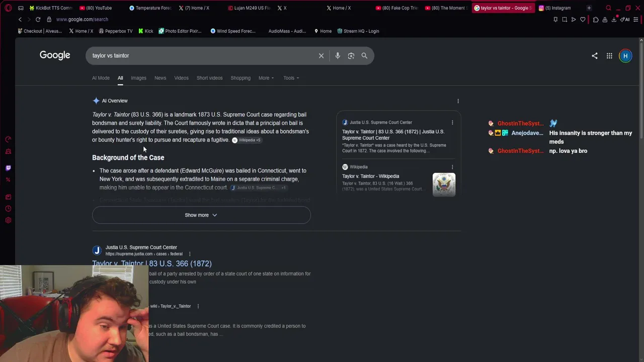The height and width of the screenshot is (362, 644).
Task: Switch to the (5) Instagram browser tab
Action: point(558,8)
